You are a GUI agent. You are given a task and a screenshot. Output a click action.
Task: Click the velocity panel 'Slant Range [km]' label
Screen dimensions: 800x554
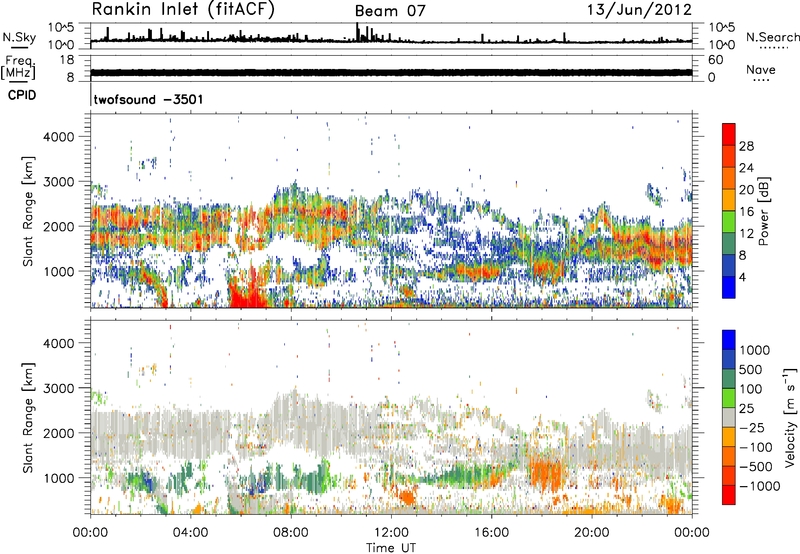[28, 417]
